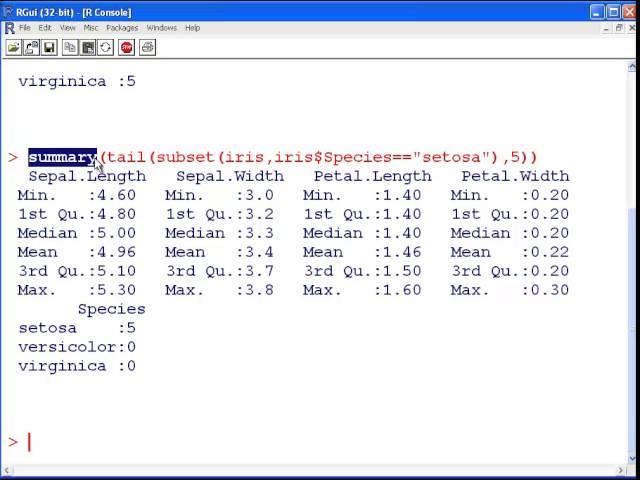Click the Sepal.Length Max. value 5.30
The image size is (640, 480).
click(x=116, y=290)
